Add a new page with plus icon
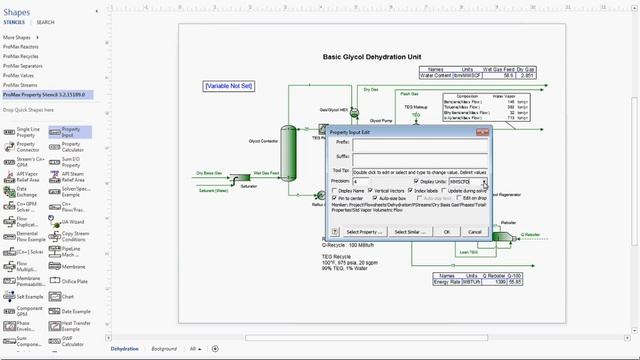 (x=215, y=349)
